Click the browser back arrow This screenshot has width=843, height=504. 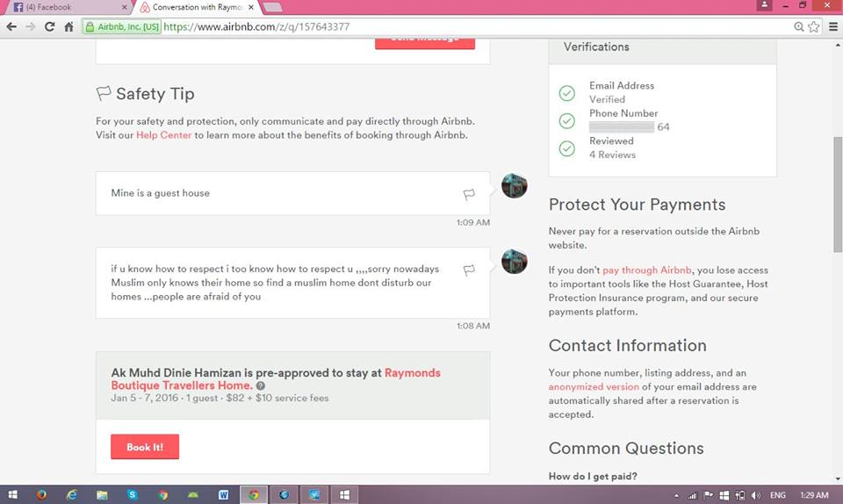(11, 26)
